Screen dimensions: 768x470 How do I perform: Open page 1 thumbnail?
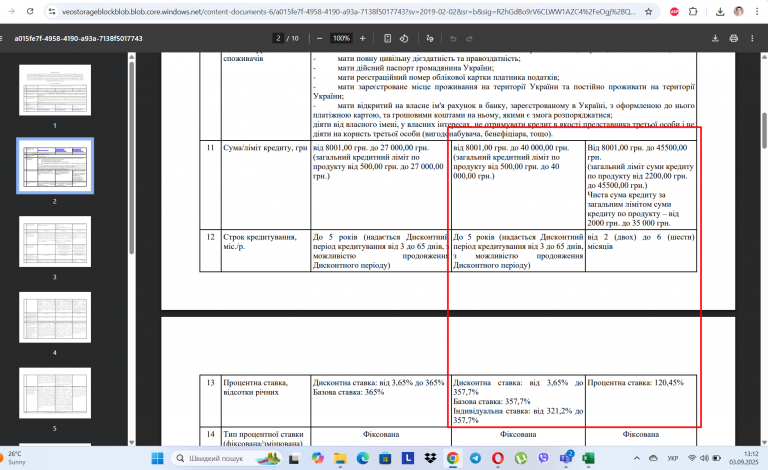[55, 90]
